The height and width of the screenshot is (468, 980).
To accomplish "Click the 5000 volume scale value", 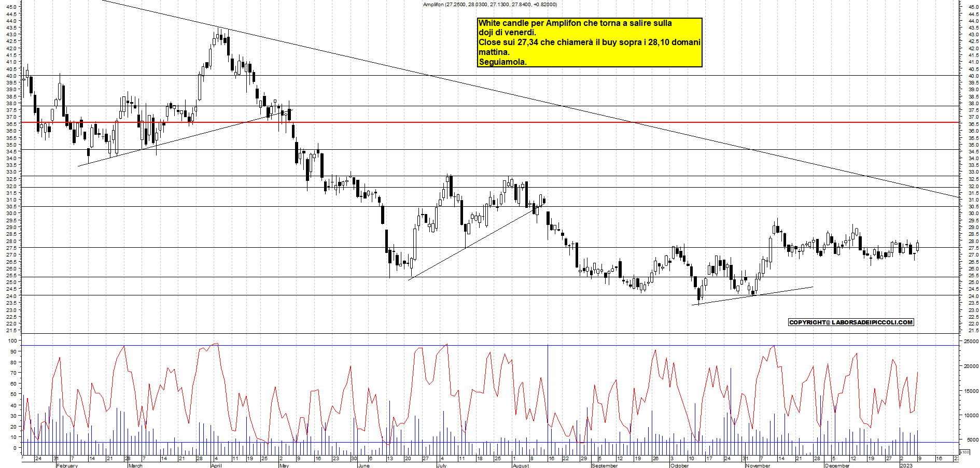I will coord(972,439).
